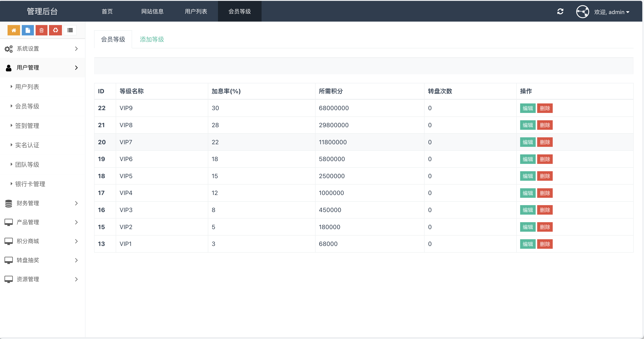This screenshot has height=339, width=644.
Task: Click the list view icon button
Action: tap(70, 30)
